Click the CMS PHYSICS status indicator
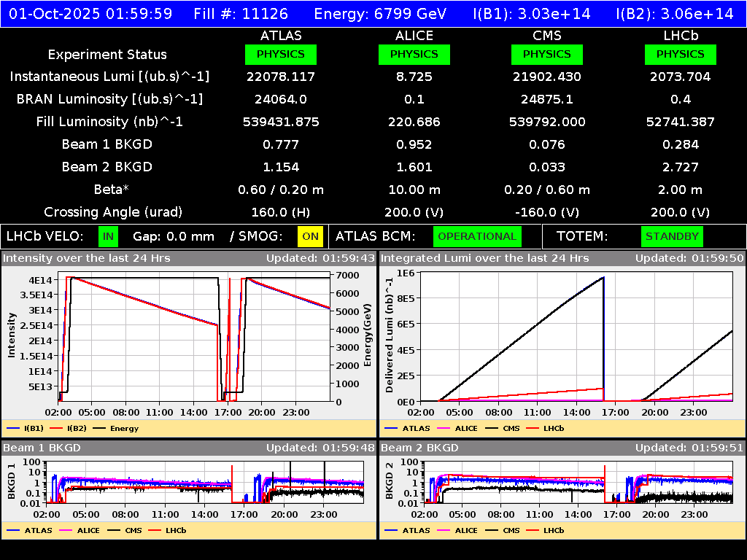Image resolution: width=747 pixels, height=560 pixels. click(x=547, y=54)
